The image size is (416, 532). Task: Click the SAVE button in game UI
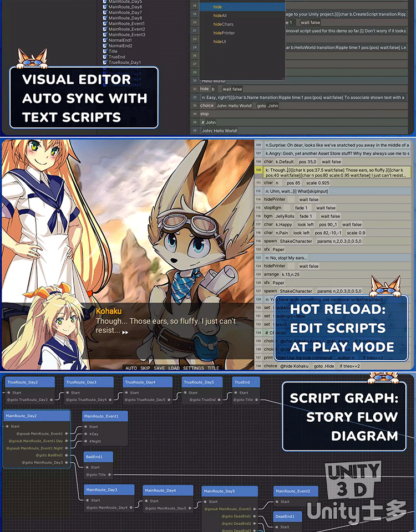coord(159,368)
